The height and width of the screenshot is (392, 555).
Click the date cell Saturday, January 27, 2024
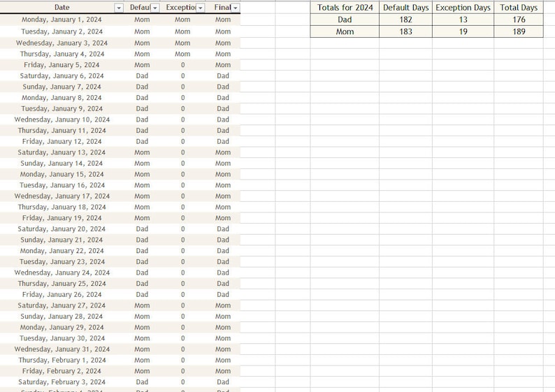[62, 305]
